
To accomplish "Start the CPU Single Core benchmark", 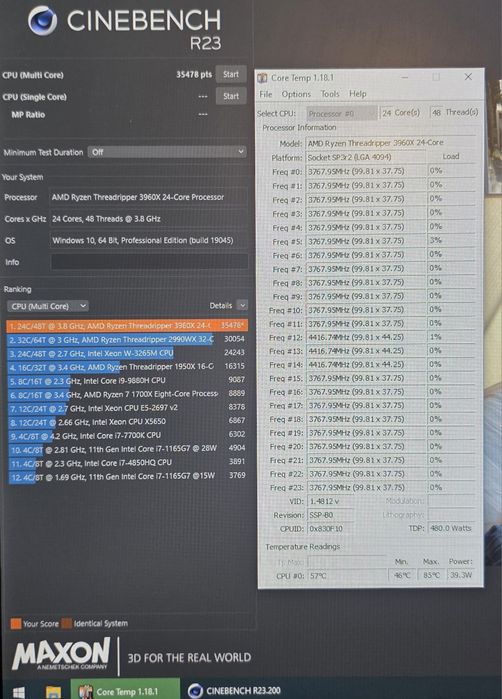I will click(x=231, y=96).
